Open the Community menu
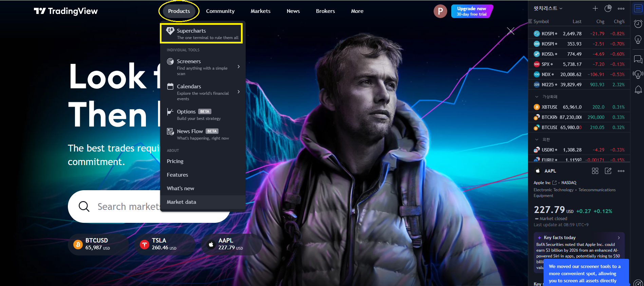Viewport: 644px width, 286px height. [220, 11]
